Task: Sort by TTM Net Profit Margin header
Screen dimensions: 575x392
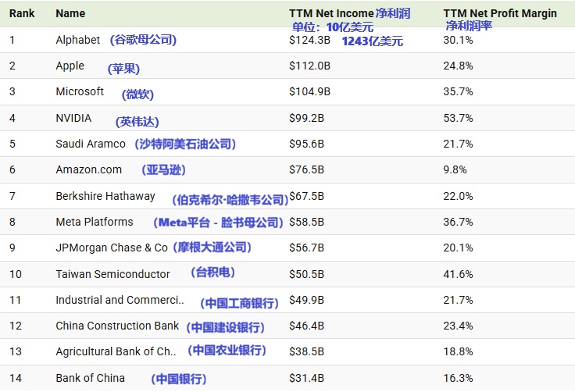Action: [x=500, y=13]
